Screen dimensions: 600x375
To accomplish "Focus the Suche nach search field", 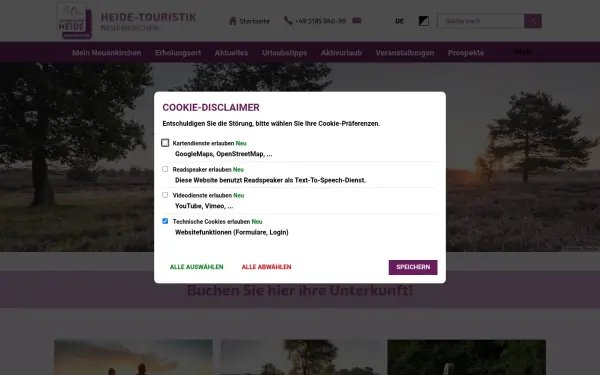I will pos(481,21).
